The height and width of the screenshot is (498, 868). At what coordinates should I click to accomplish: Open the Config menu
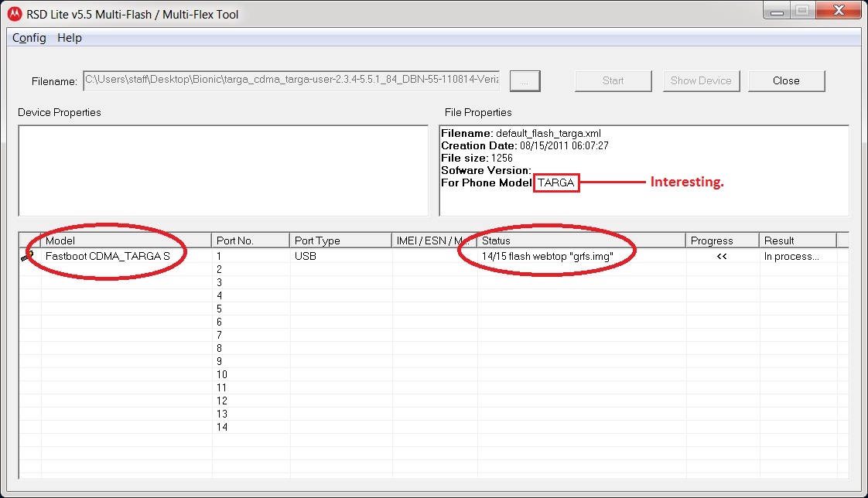coord(29,38)
